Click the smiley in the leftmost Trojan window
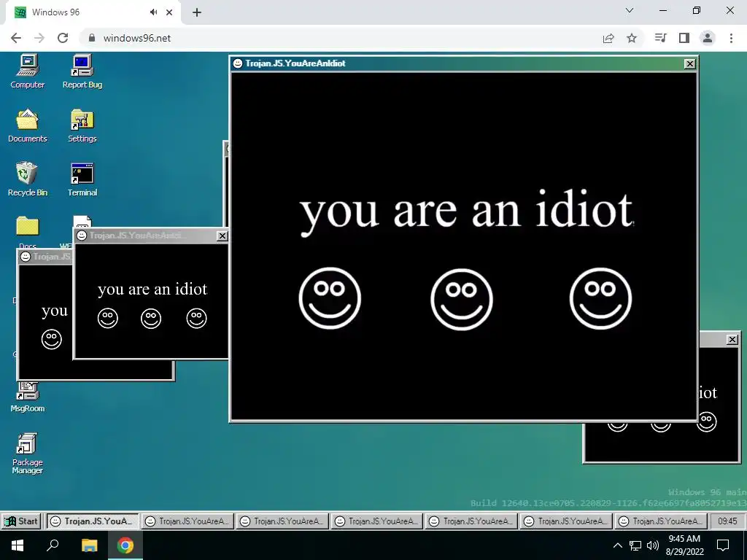This screenshot has height=560, width=747. 52,340
